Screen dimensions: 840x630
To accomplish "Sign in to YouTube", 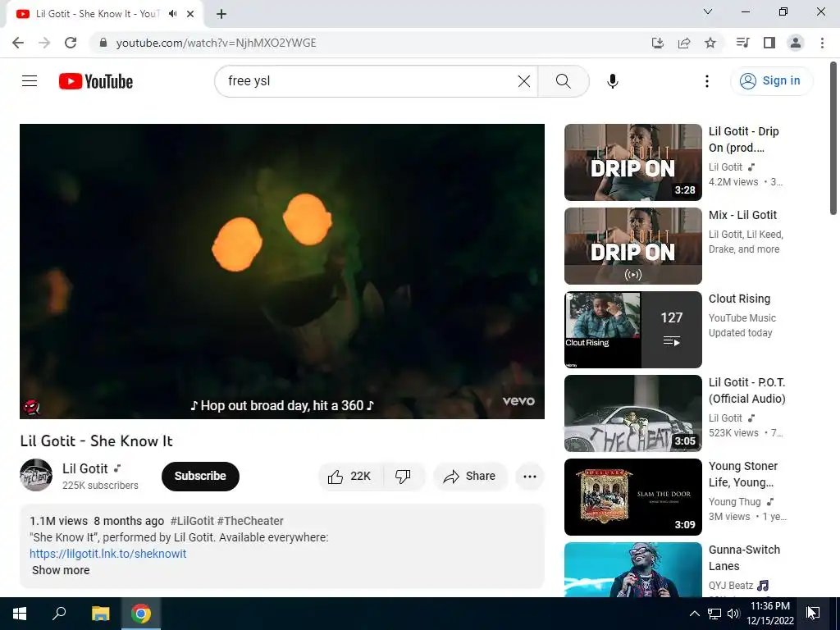I will coord(771,81).
